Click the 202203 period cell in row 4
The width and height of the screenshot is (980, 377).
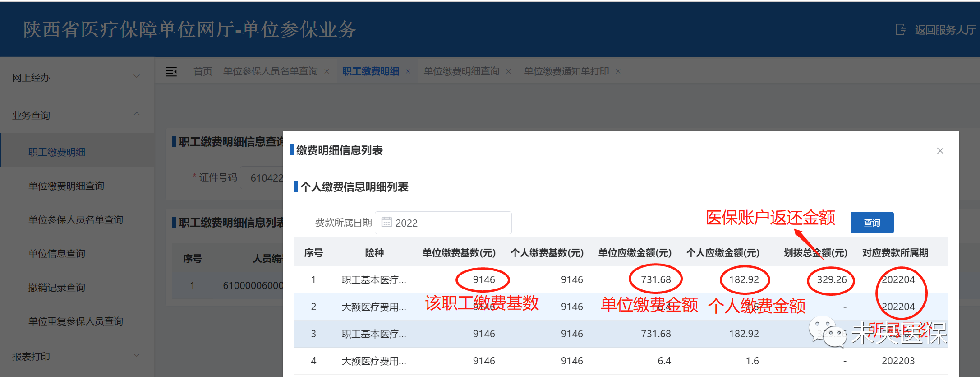pos(898,361)
